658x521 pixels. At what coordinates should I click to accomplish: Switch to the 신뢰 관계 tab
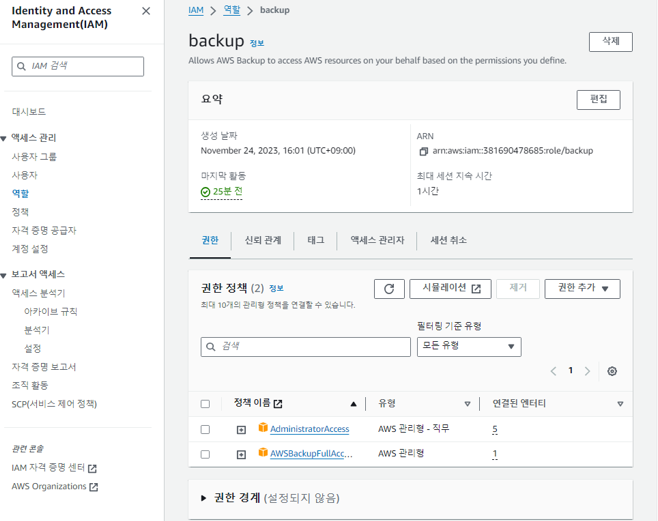pyautogui.click(x=263, y=240)
